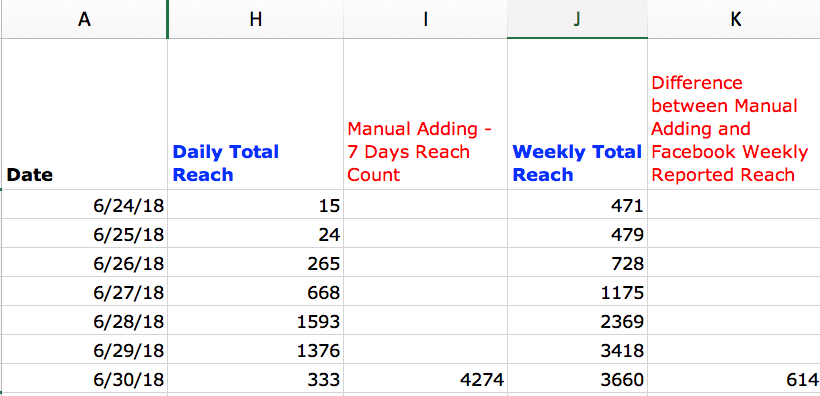Click daily reach value 24
Image resolution: width=820 pixels, height=396 pixels.
tap(255, 233)
